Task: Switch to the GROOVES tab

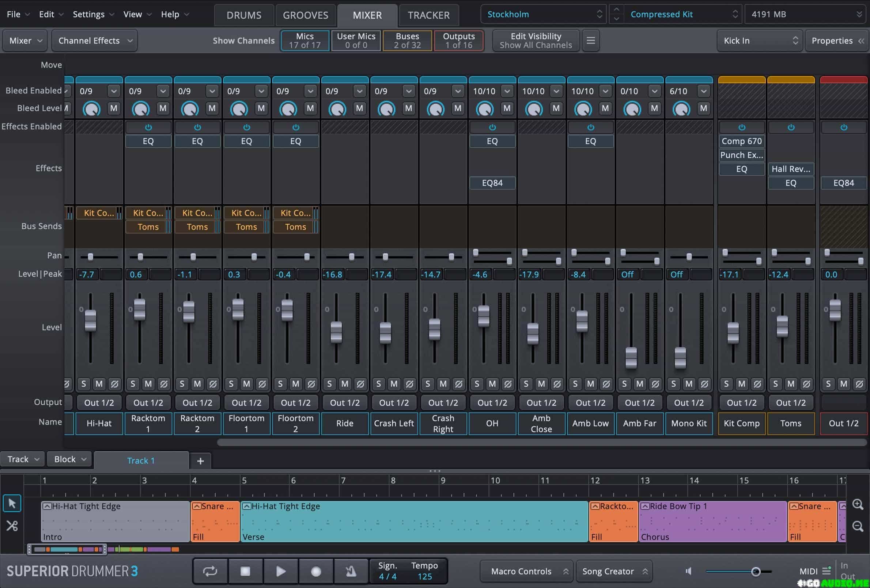Action: point(305,15)
